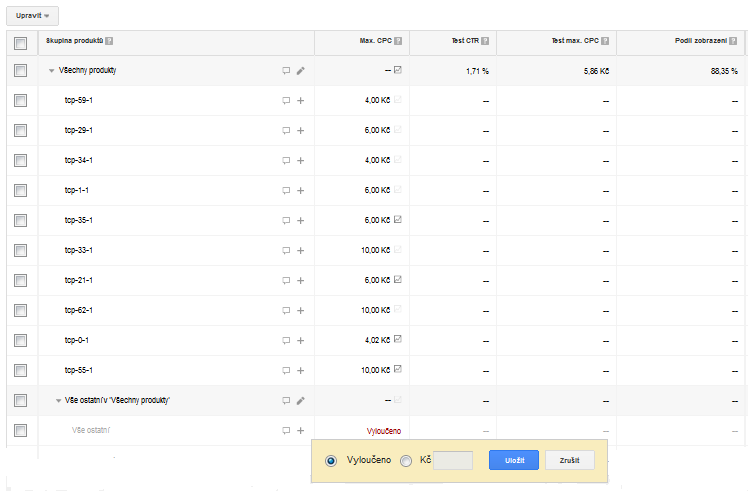This screenshot has width=748, height=498.
Task: Click the pencil icon for Vše ostatní group
Action: click(301, 401)
